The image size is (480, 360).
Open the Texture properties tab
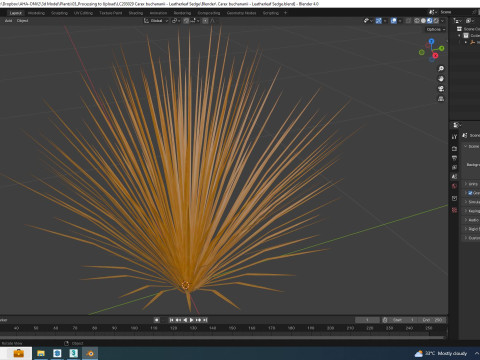click(454, 210)
